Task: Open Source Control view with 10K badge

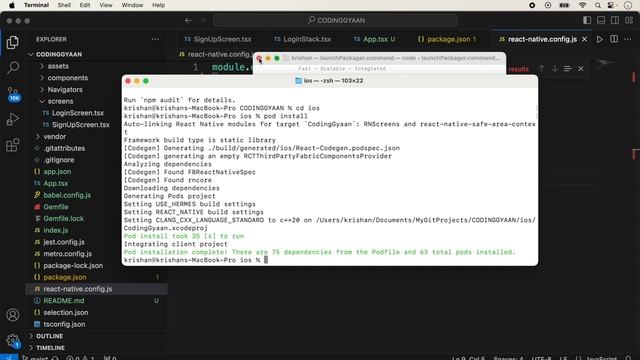Action: (13, 94)
